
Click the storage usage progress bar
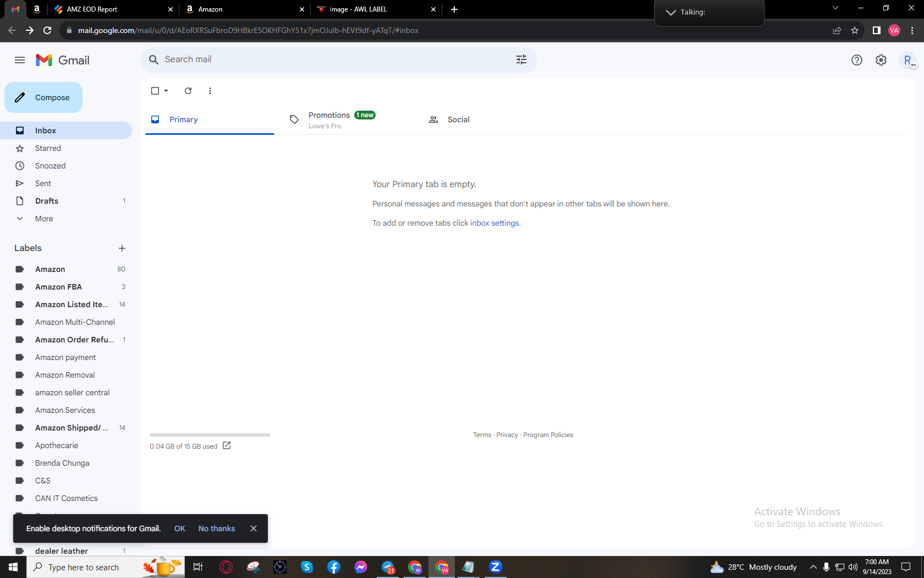point(210,435)
